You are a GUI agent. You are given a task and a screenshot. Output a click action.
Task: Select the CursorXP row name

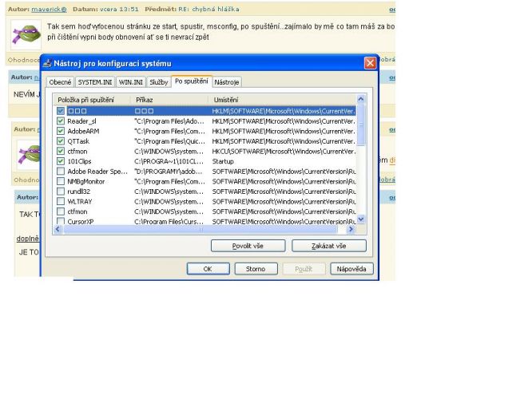81,221
